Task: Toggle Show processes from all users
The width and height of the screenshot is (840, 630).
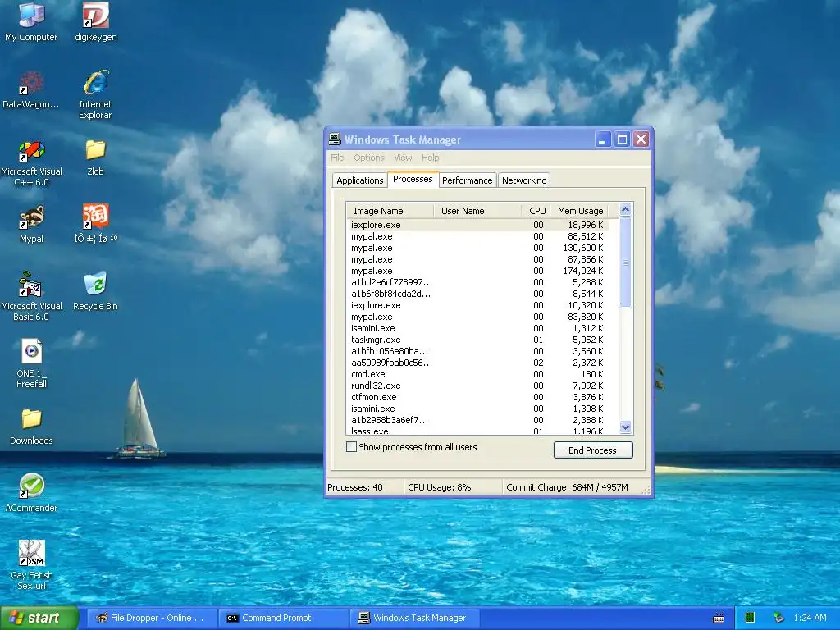Action: click(351, 447)
